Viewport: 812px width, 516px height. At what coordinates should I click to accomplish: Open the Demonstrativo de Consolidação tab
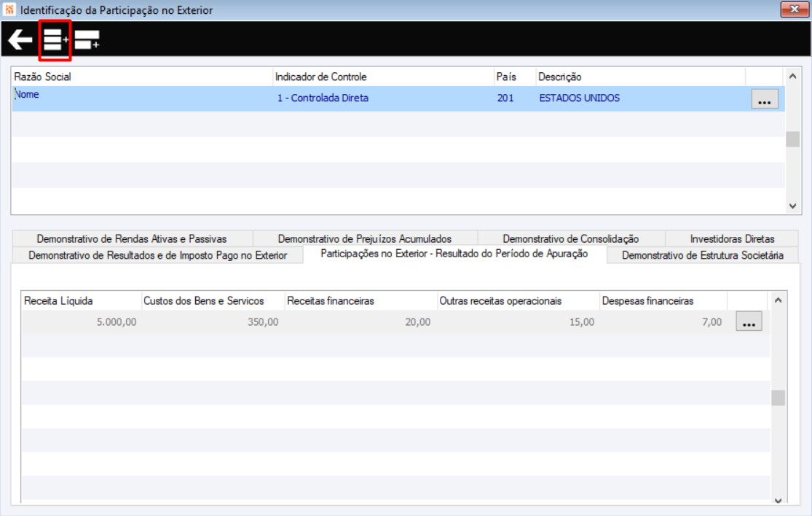pos(571,239)
